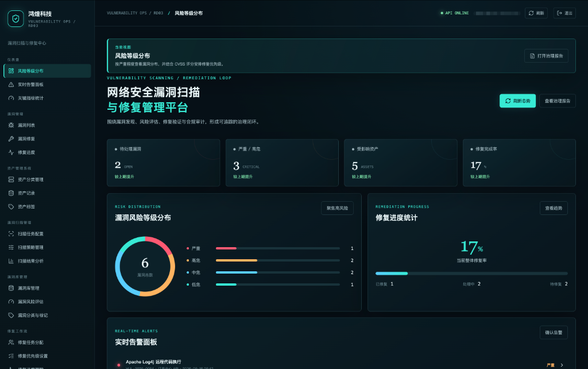Image resolution: width=588 pixels, height=369 pixels.
Task: Click the 待修复 2 count label
Action: pyautogui.click(x=559, y=284)
